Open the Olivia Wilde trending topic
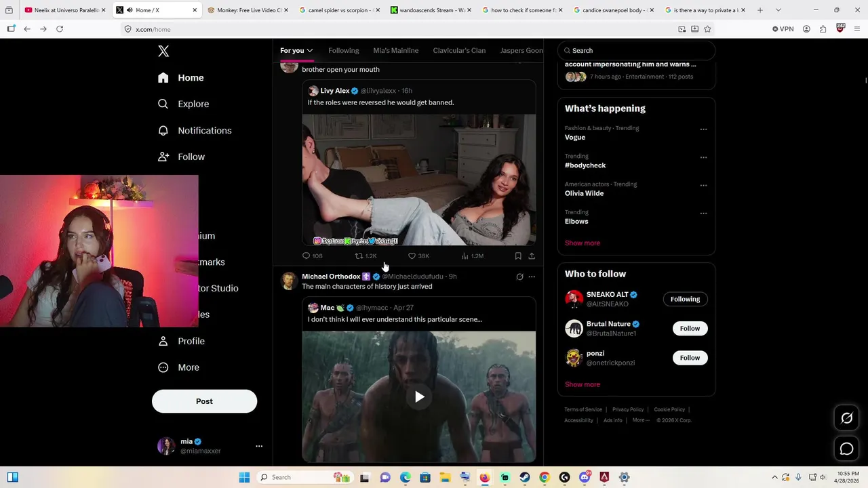Image resolution: width=868 pixels, height=488 pixels. tap(584, 193)
